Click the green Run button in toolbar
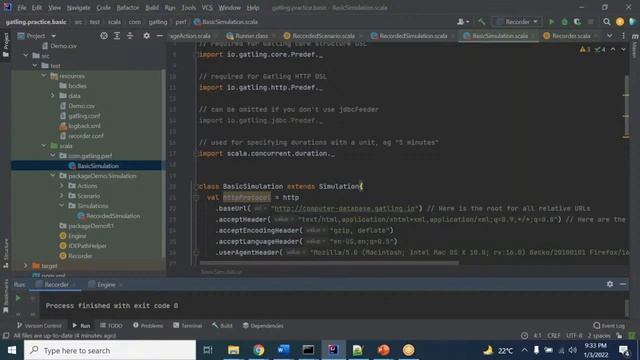640x360 pixels. tap(551, 22)
